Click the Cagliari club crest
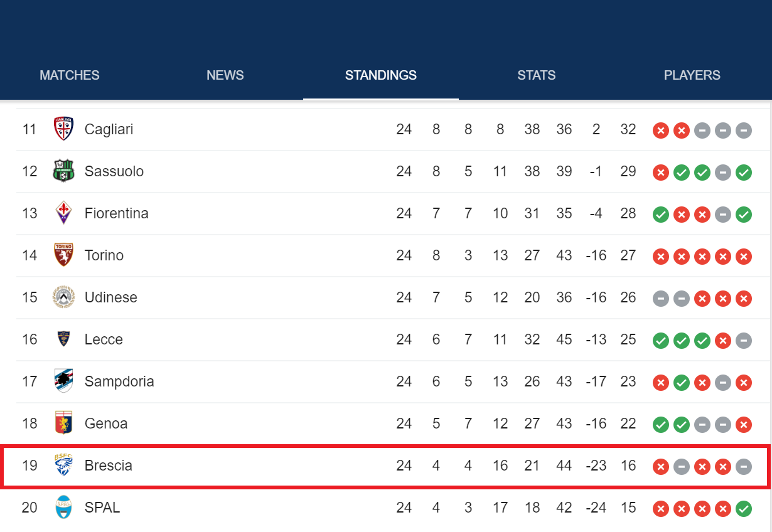Viewport: 772px width, 532px height. (63, 129)
